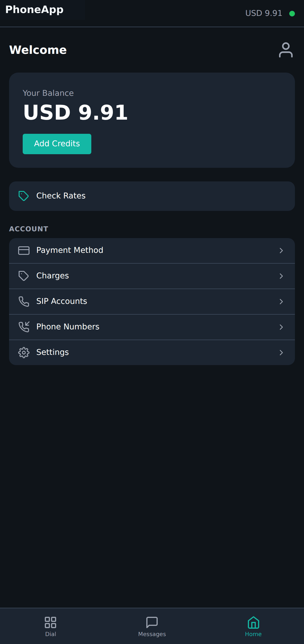Screen dimensions: 304x644
Task: Click the Charges tag icon
Action: [24, 276]
